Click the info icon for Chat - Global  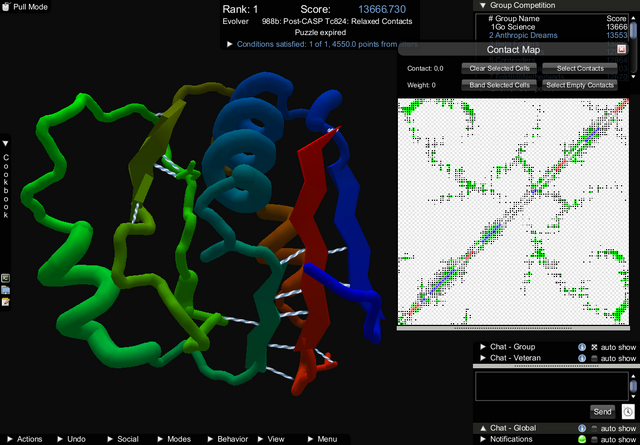tap(582, 428)
